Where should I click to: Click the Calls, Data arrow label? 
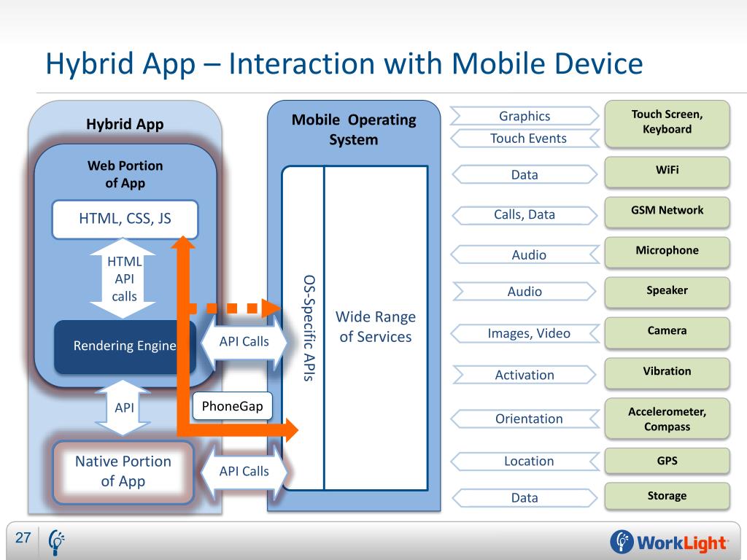[x=525, y=215]
